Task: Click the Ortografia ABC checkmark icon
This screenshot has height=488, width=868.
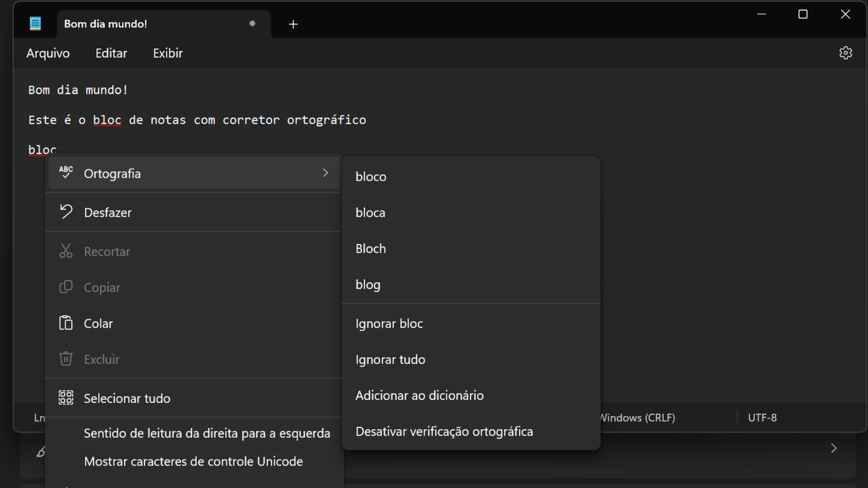Action: pyautogui.click(x=66, y=173)
